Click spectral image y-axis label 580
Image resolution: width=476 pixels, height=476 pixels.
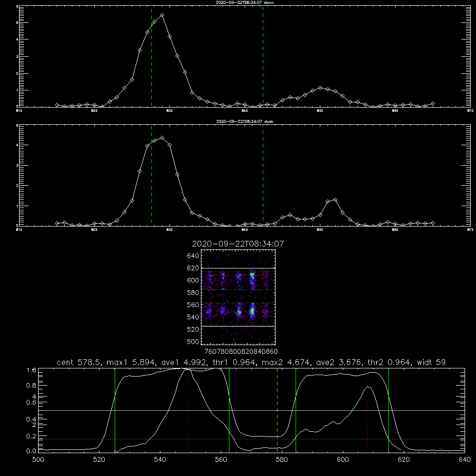[x=193, y=293]
